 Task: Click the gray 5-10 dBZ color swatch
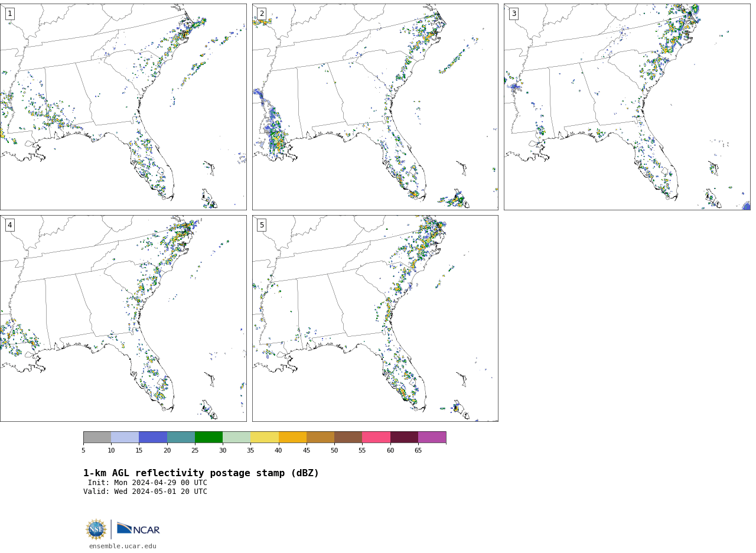click(x=97, y=437)
